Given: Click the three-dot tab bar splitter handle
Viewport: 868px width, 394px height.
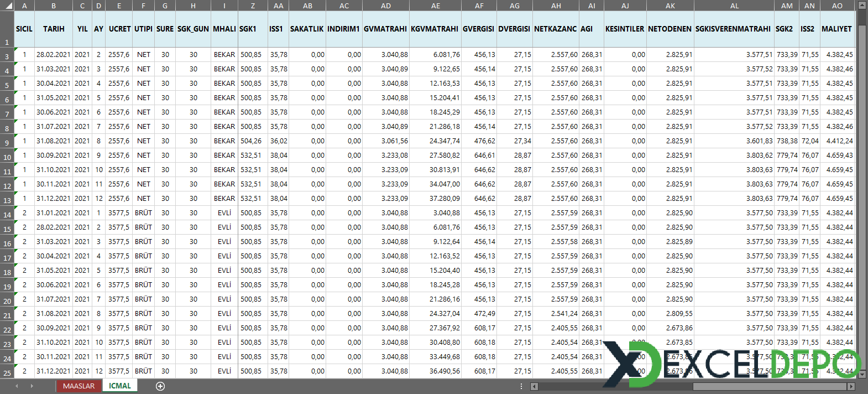Looking at the screenshot, I should pos(521,386).
